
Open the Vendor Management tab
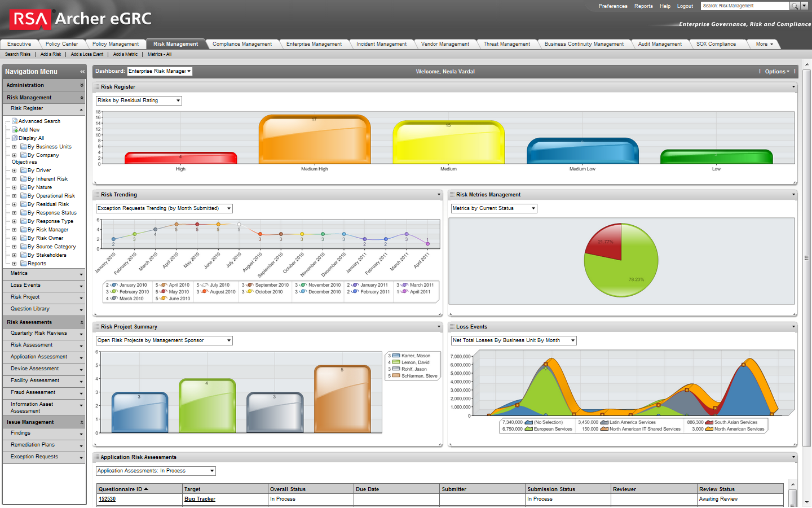click(445, 44)
